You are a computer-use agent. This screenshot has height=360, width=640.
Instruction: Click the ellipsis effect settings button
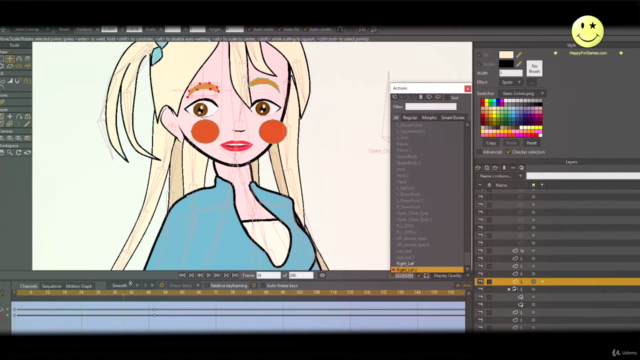[532, 82]
